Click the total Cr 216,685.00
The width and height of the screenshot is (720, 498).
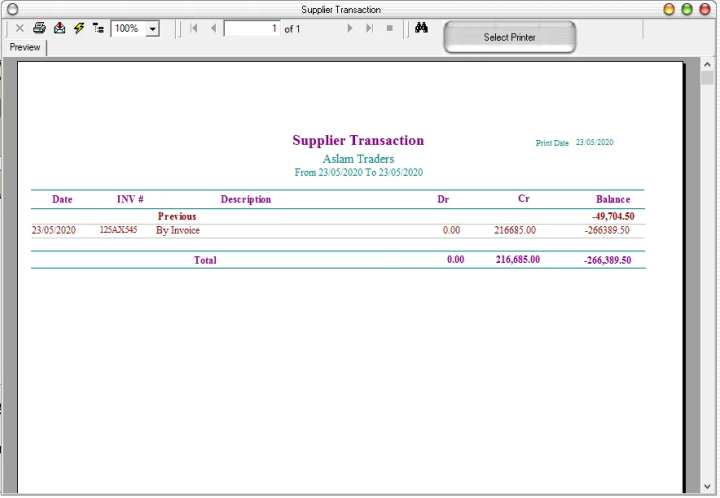click(x=518, y=260)
